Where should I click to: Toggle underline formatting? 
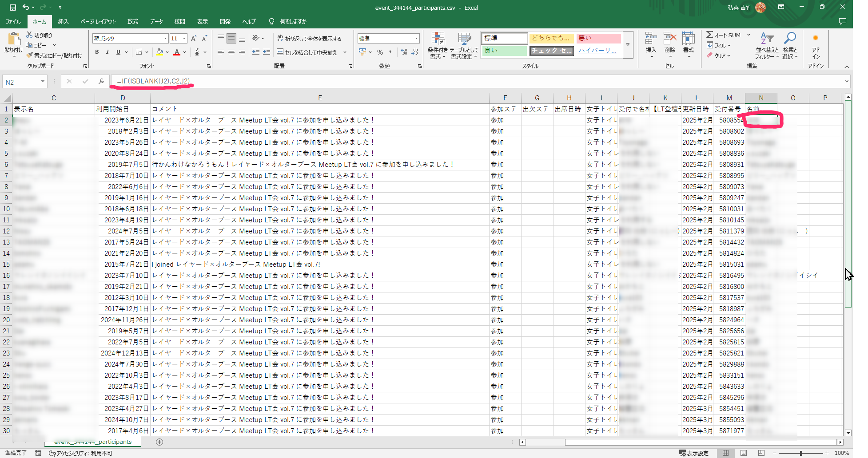[118, 52]
